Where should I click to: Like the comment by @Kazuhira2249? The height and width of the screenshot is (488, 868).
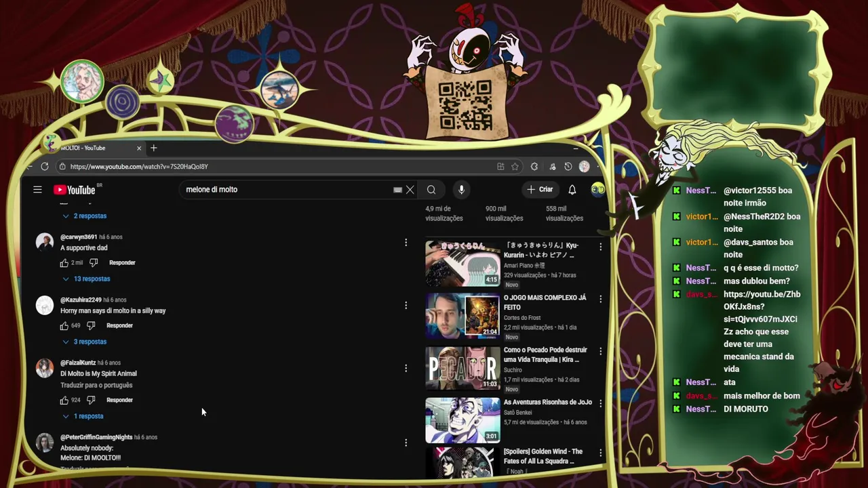click(64, 325)
